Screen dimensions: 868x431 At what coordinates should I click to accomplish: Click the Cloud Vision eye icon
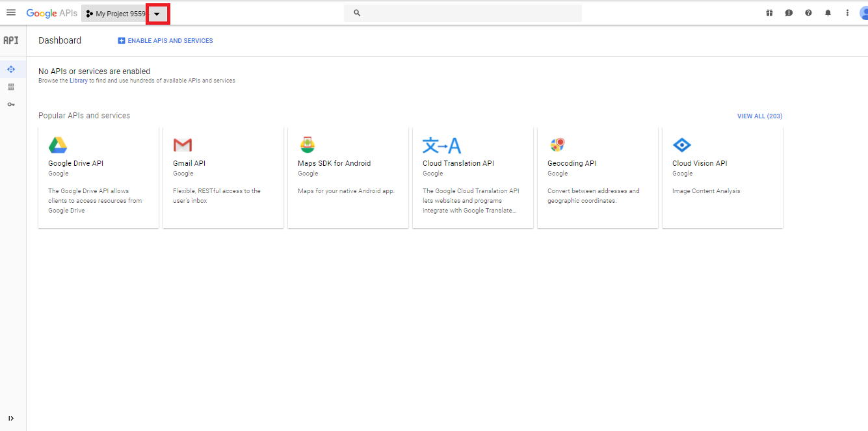click(x=682, y=145)
